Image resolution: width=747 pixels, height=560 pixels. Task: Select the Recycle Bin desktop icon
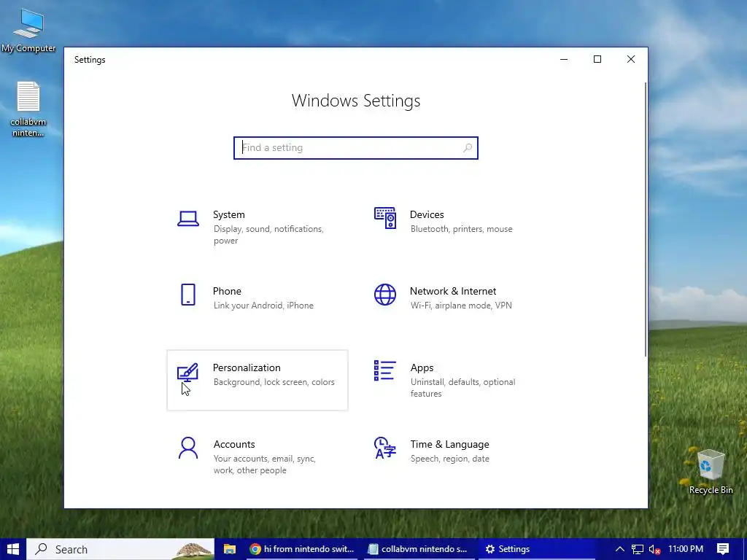click(x=711, y=472)
